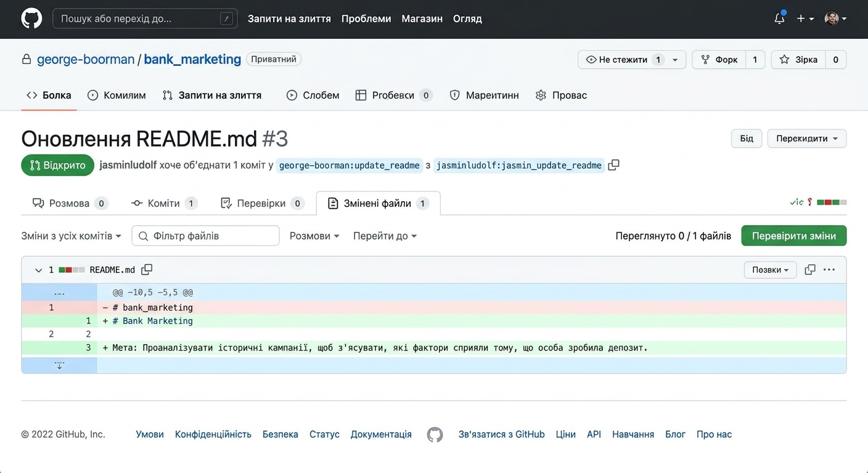Click the footer GitHub octocat icon
868x473 pixels.
435,435
